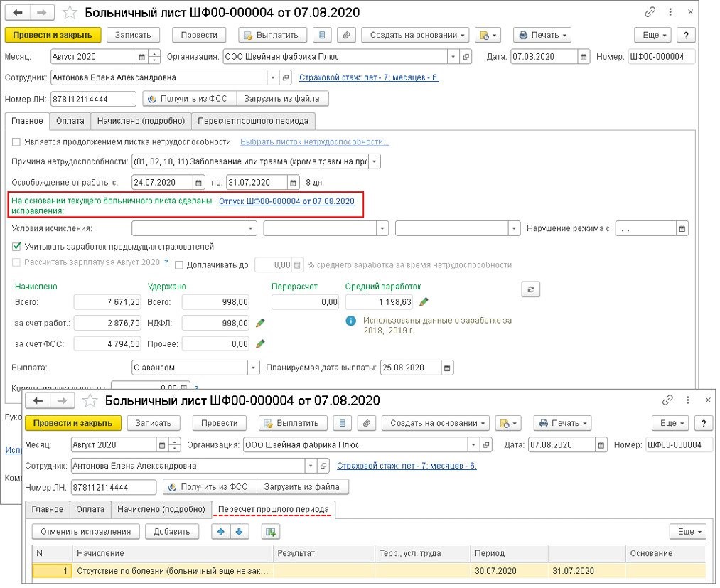This screenshot has height=588, width=720.
Task: Click the refresh recalculation icon near Средний заработок
Action: 530,288
